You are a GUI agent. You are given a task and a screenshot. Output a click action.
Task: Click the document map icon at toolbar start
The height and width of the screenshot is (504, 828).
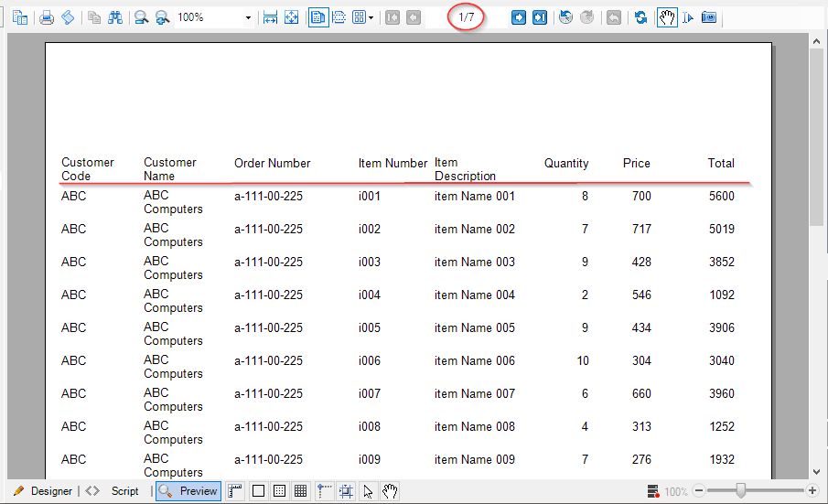click(x=19, y=18)
